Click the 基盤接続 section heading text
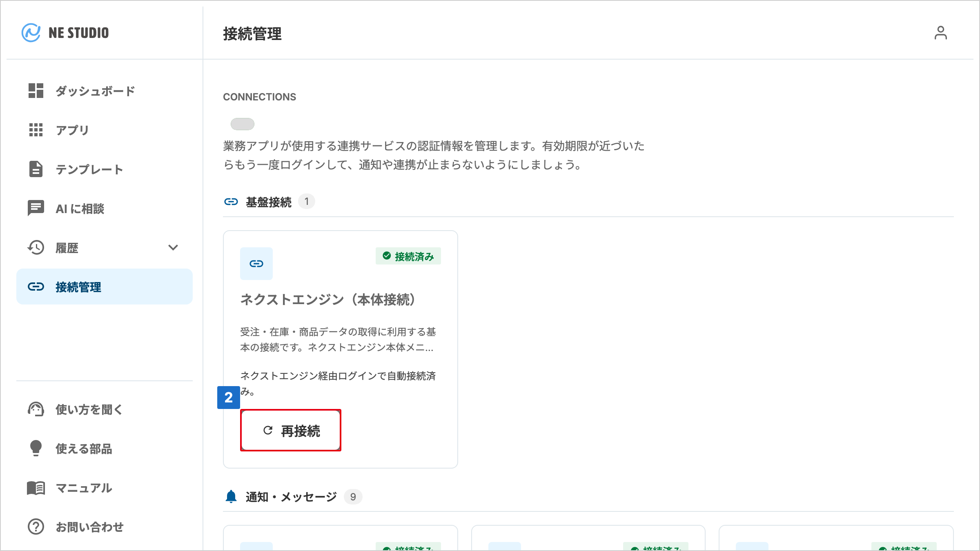980x551 pixels. (x=269, y=202)
